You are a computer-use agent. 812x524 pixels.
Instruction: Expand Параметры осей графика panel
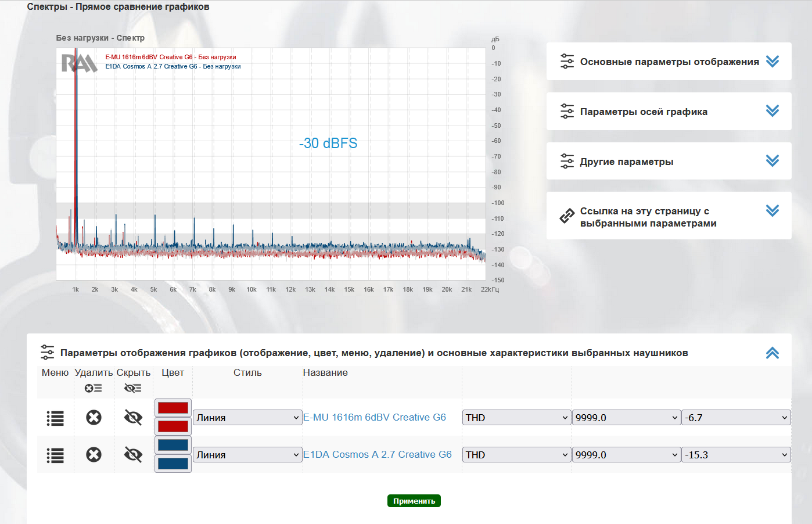click(x=772, y=111)
